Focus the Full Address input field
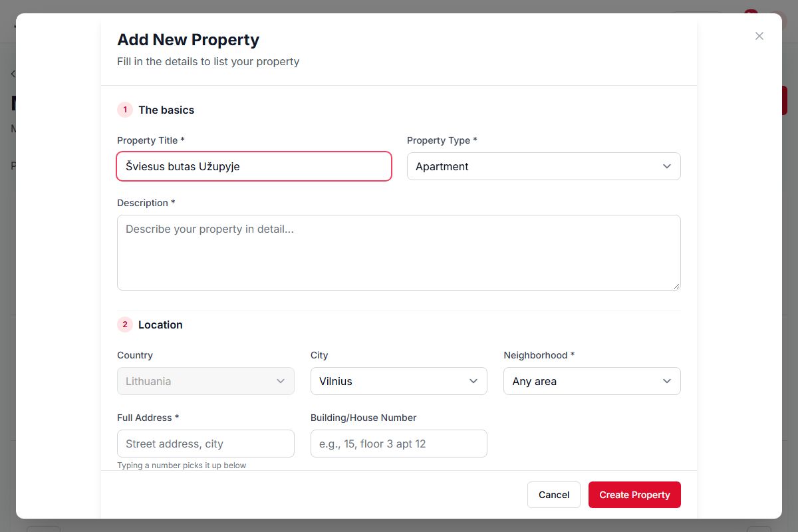 pyautogui.click(x=205, y=444)
